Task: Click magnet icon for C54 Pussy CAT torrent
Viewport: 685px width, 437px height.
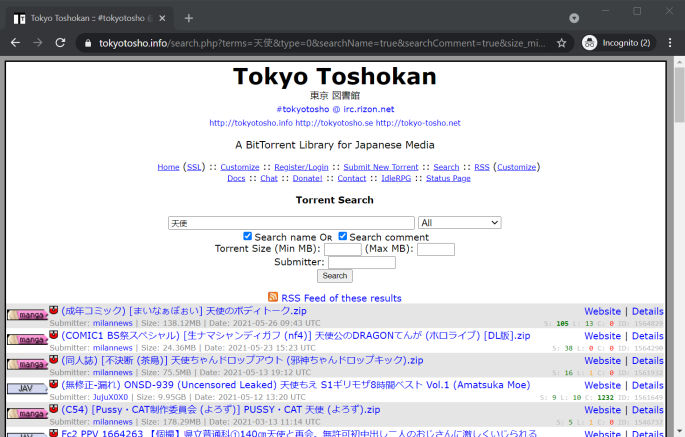Action: [x=54, y=409]
